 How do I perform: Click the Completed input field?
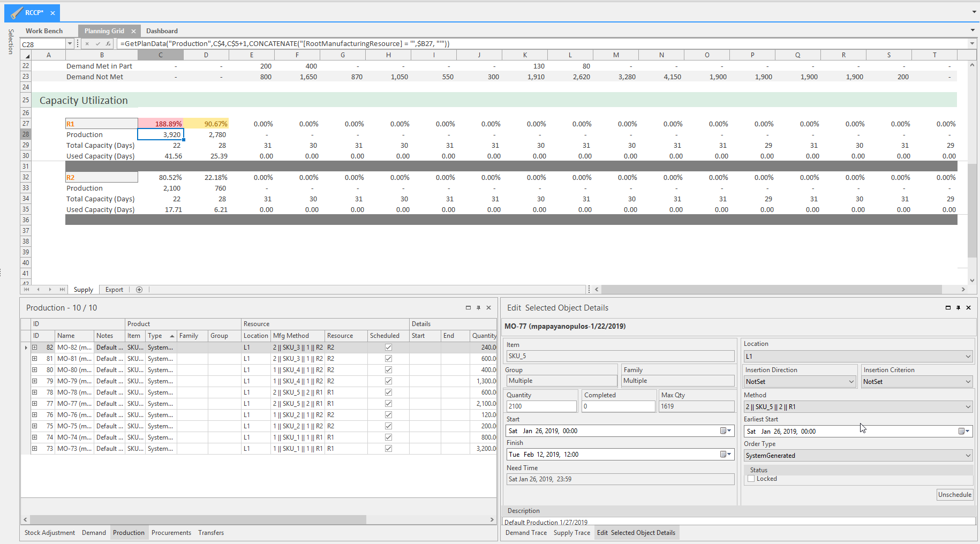point(619,406)
